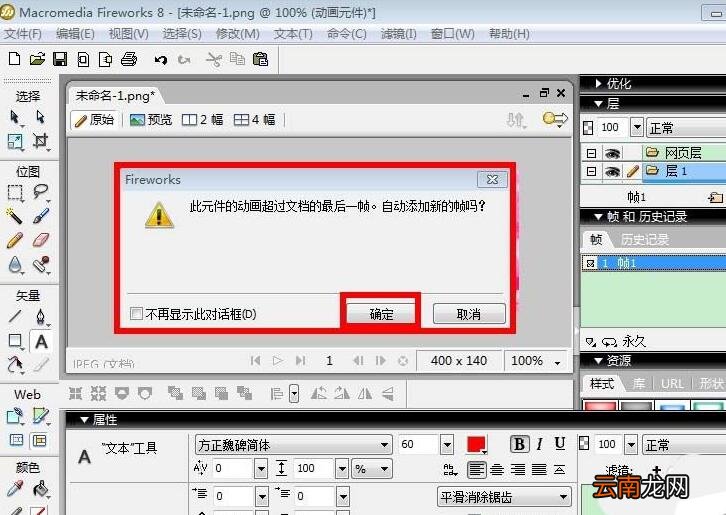Image resolution: width=726 pixels, height=515 pixels.
Task: Select the Subselection tool
Action: [41, 117]
